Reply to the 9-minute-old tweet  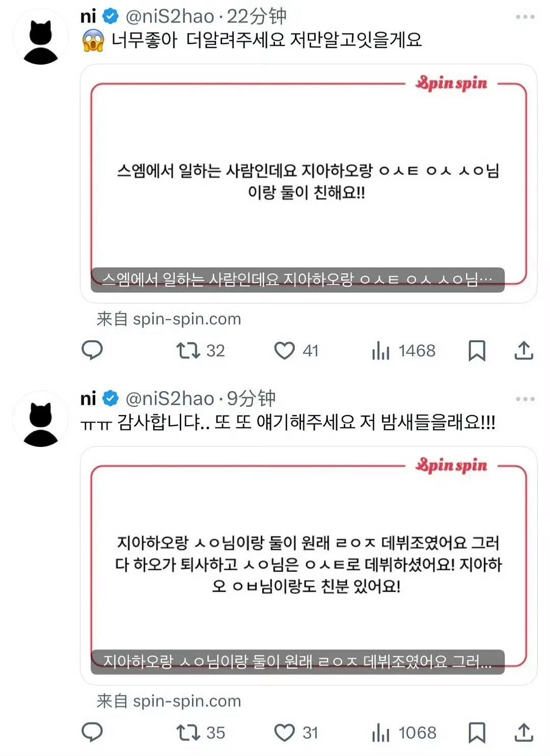[92, 732]
